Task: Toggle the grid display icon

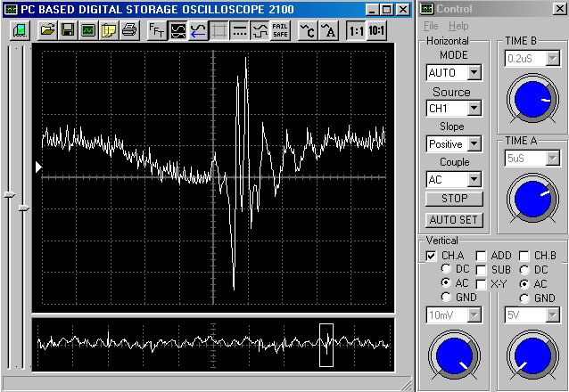Action: click(x=219, y=29)
